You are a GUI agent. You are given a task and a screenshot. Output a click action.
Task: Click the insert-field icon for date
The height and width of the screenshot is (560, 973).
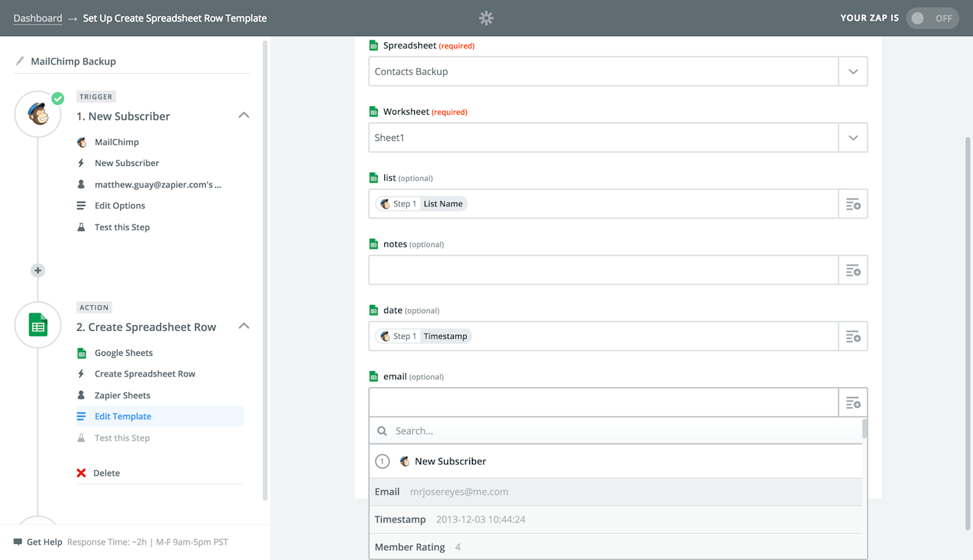click(853, 337)
